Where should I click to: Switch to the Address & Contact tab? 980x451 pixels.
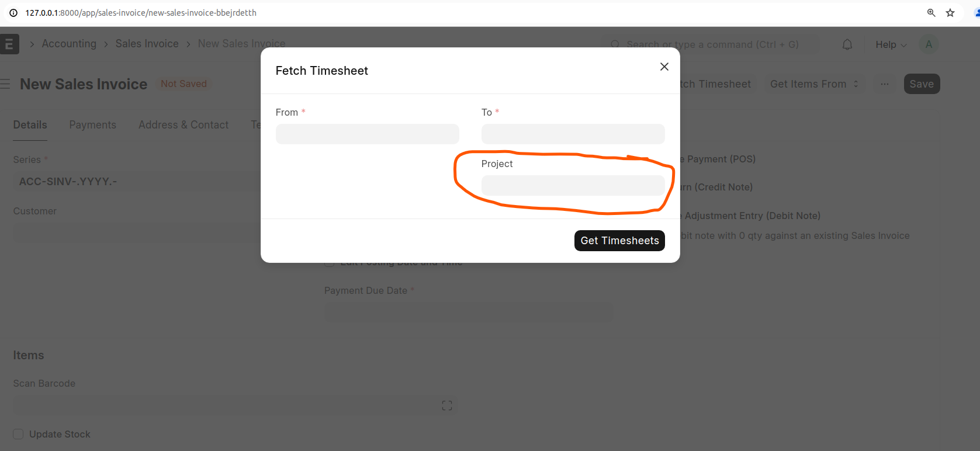183,124
